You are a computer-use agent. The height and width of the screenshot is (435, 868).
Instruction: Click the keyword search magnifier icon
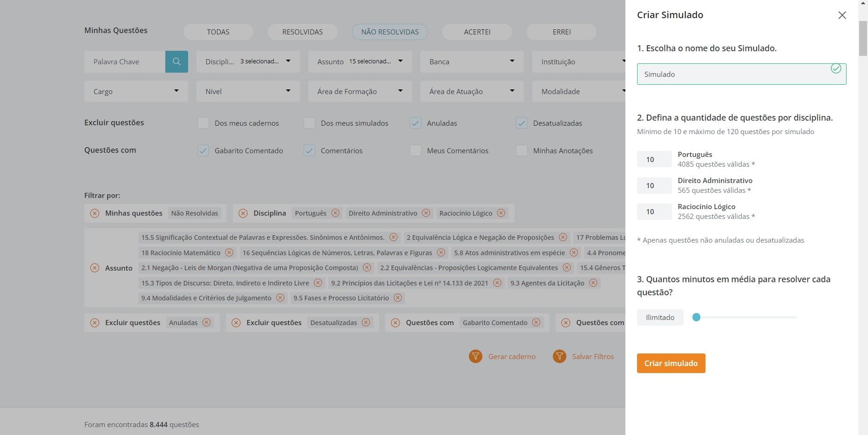pyautogui.click(x=176, y=61)
